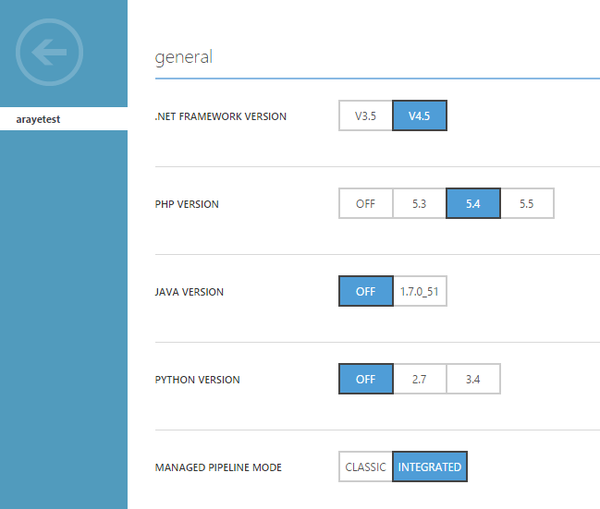
Task: Choose INTEGRATED managed pipeline mode
Action: click(429, 467)
